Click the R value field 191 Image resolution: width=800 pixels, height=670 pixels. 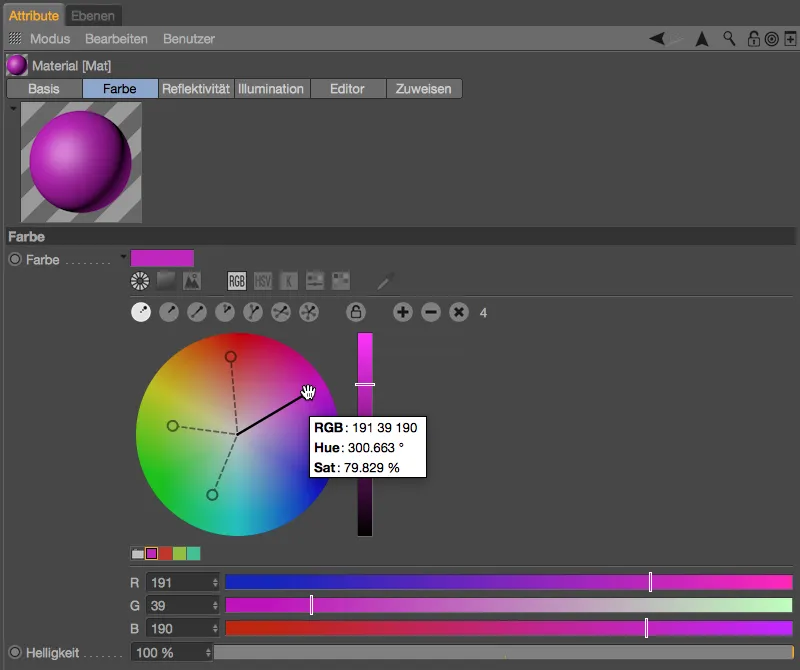point(179,582)
